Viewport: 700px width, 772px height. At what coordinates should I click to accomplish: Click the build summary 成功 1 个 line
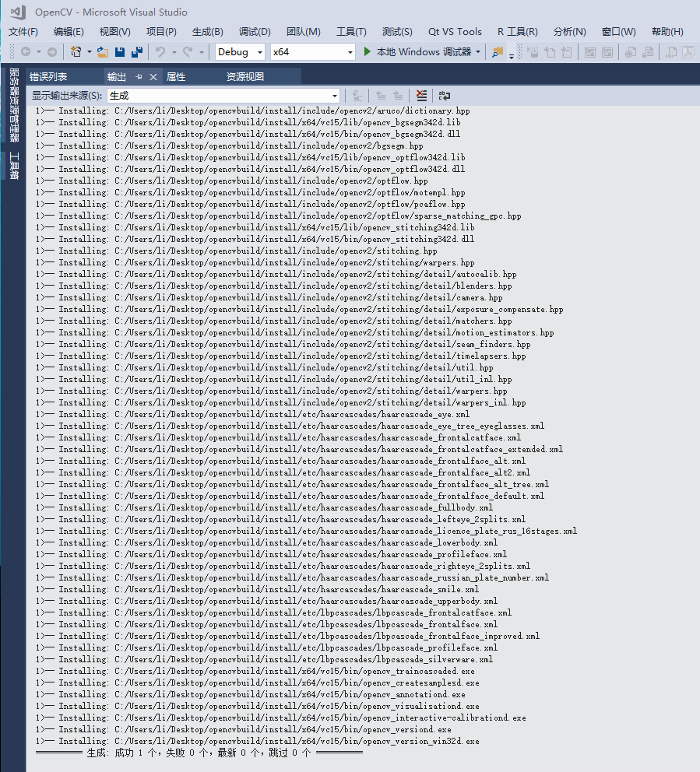(199, 753)
